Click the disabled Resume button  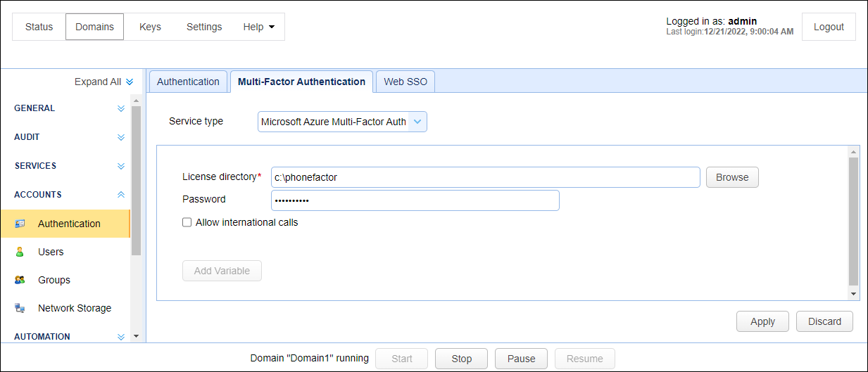pos(585,359)
